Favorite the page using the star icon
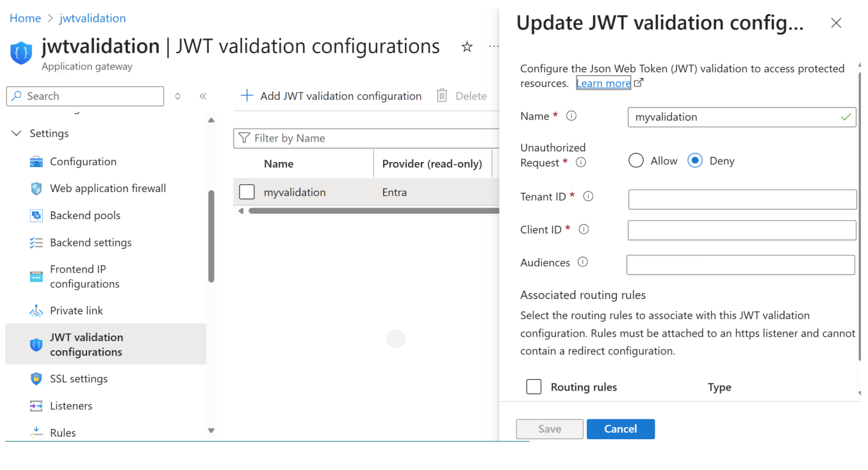 pyautogui.click(x=467, y=46)
